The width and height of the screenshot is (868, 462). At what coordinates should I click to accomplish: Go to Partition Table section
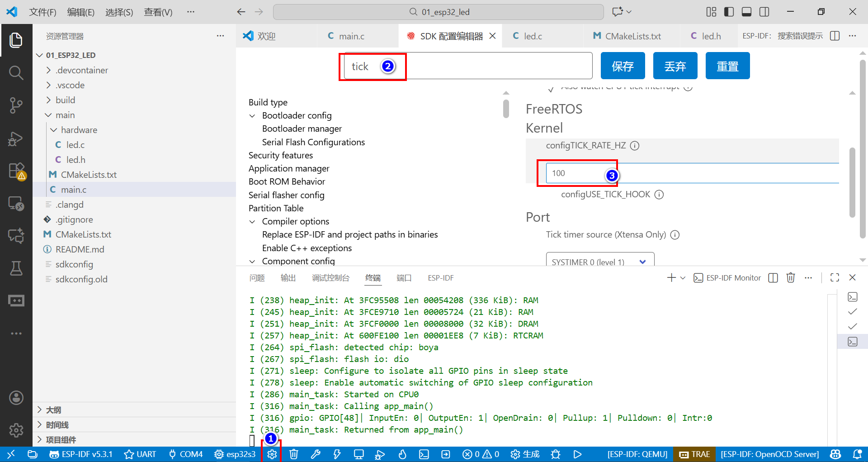point(276,208)
